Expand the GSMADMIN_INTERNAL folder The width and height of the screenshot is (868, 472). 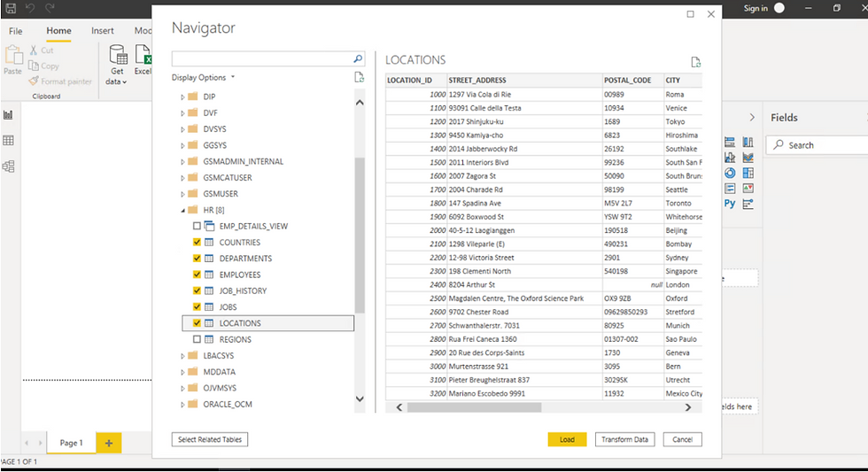point(182,161)
